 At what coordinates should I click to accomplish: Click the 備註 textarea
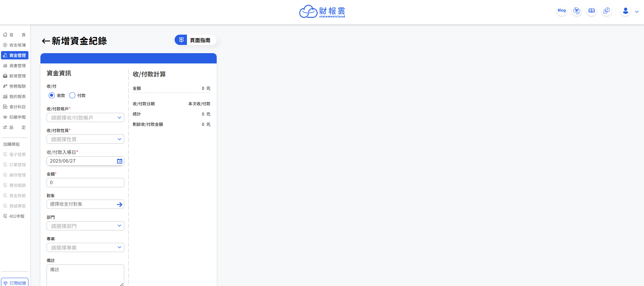85,275
